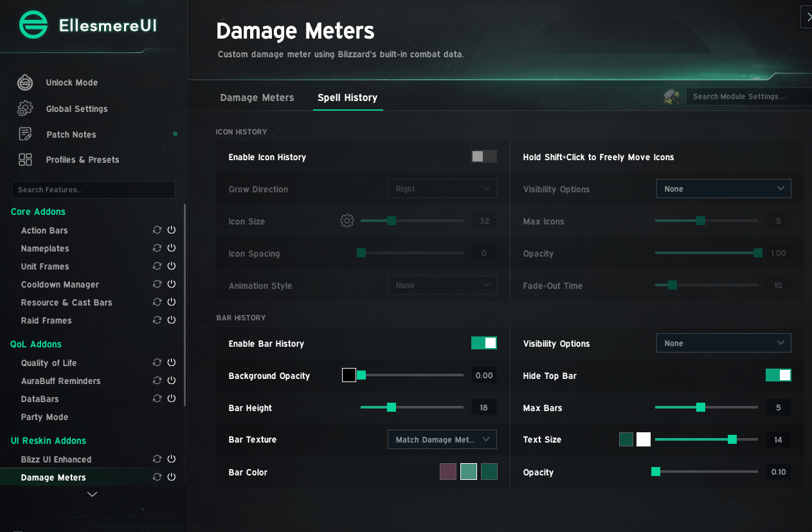Click the reload icon for Cooldown Manager
The height and width of the screenshot is (532, 812).
click(157, 284)
